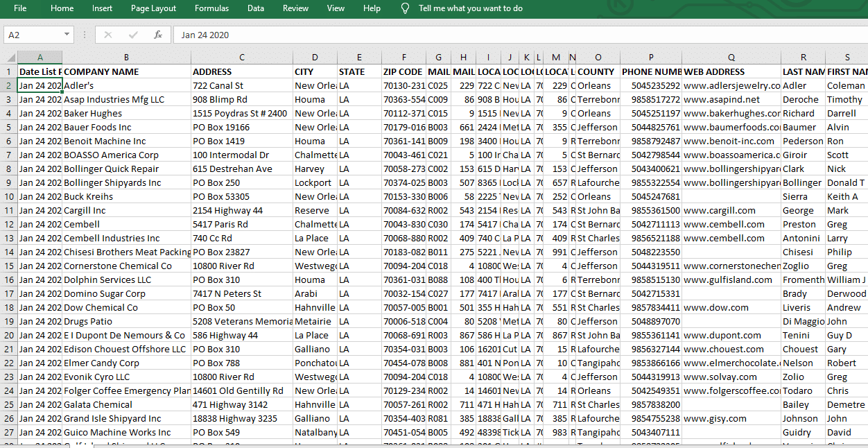Switch to the Home ribbon tab

pos(62,8)
